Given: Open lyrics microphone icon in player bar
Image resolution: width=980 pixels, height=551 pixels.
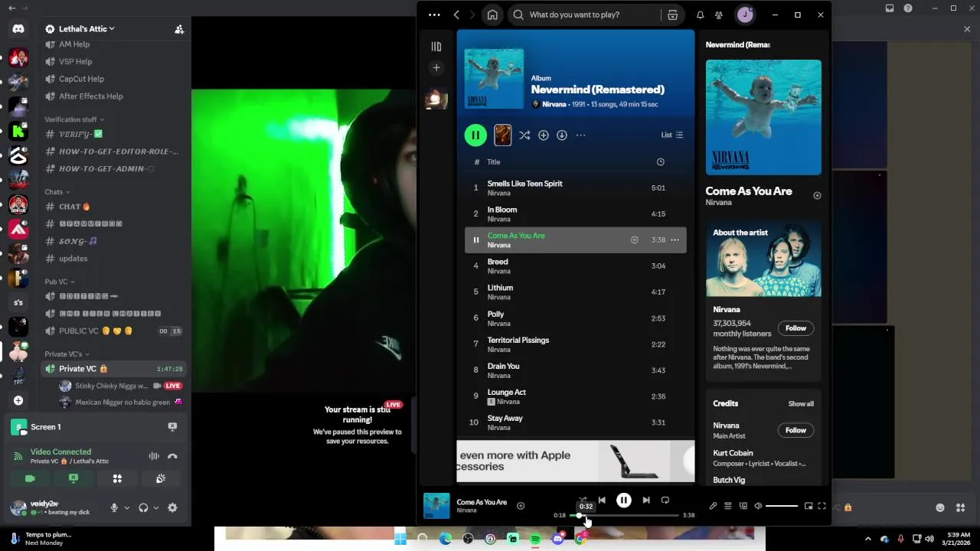Looking at the screenshot, I should (x=713, y=506).
